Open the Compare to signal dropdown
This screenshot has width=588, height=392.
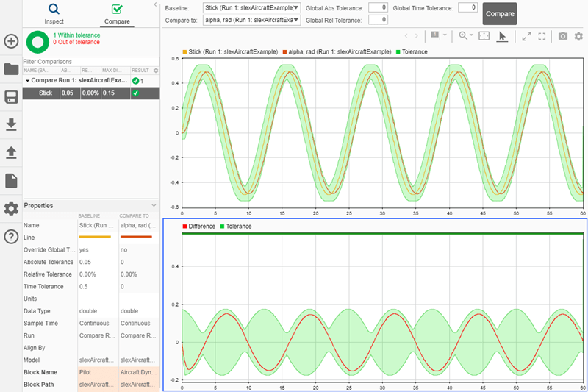click(252, 20)
